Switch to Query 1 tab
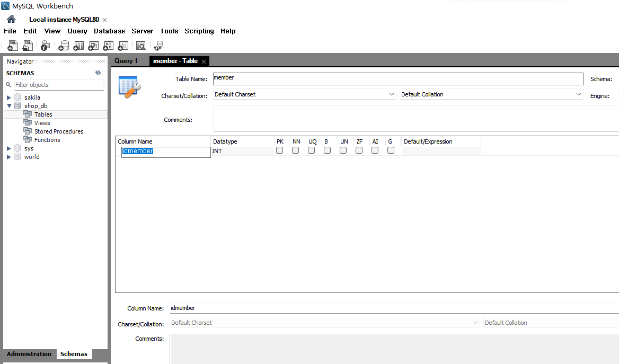The height and width of the screenshot is (364, 619). (x=126, y=61)
